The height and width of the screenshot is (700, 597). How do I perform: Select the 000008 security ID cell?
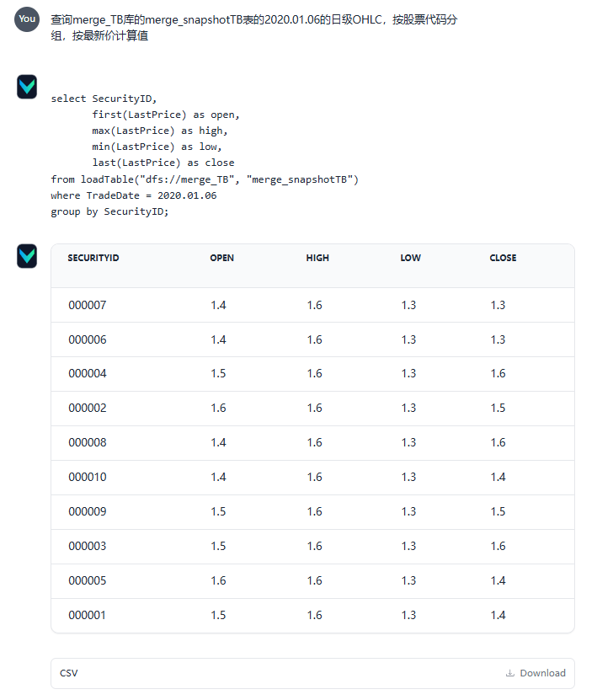[88, 443]
